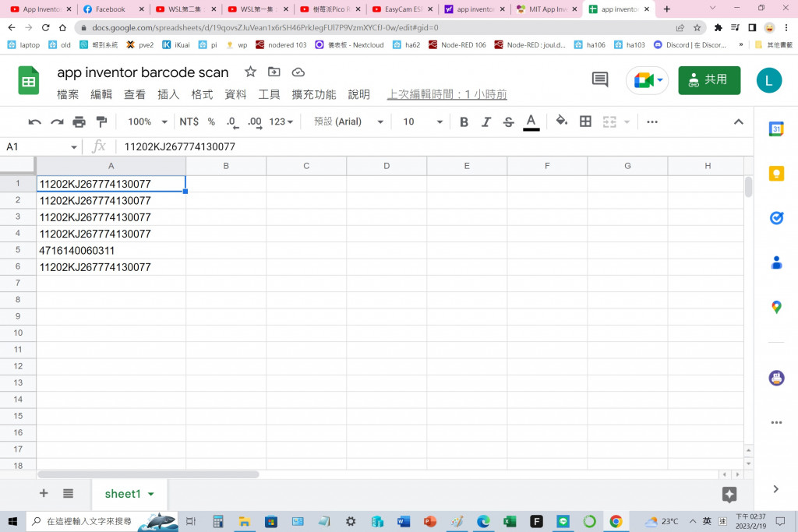Click the A1 name box dropdown
The image size is (798, 532).
pyautogui.click(x=74, y=147)
